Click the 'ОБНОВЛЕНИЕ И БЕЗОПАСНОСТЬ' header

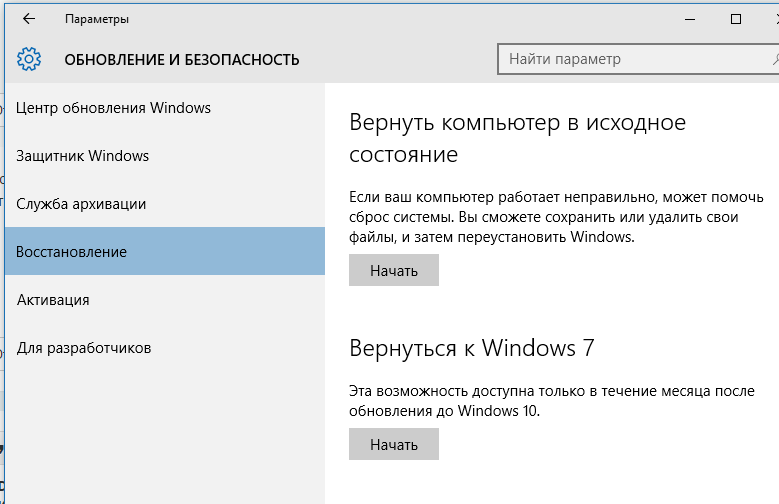click(x=182, y=60)
